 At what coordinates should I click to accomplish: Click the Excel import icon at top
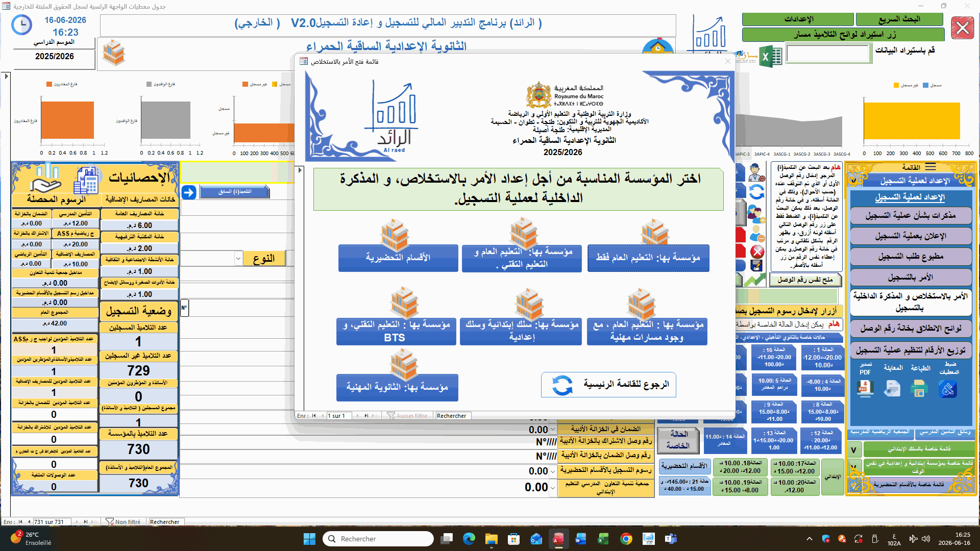tap(771, 56)
